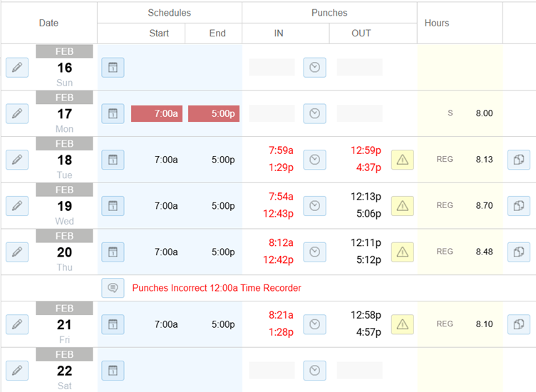Click the empty IN punch field for Feb 17
Screen dimensions: 536x392
(x=272, y=113)
